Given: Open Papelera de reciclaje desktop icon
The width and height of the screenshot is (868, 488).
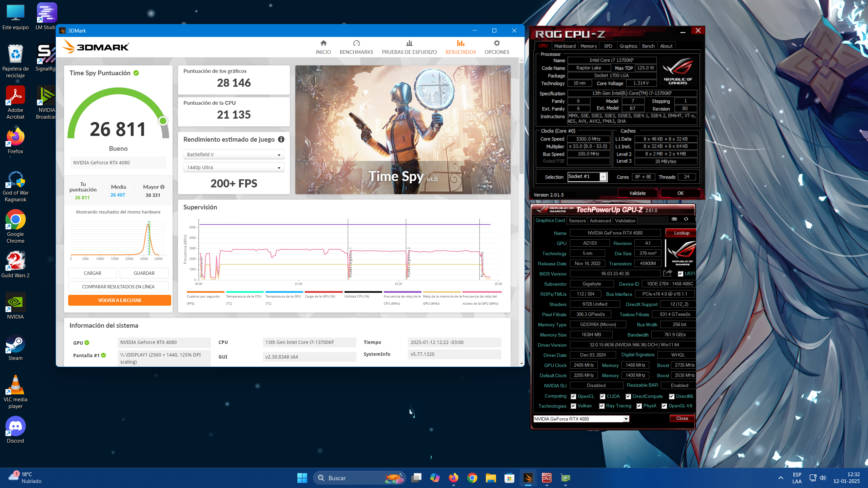Looking at the screenshot, I should pyautogui.click(x=16, y=61).
